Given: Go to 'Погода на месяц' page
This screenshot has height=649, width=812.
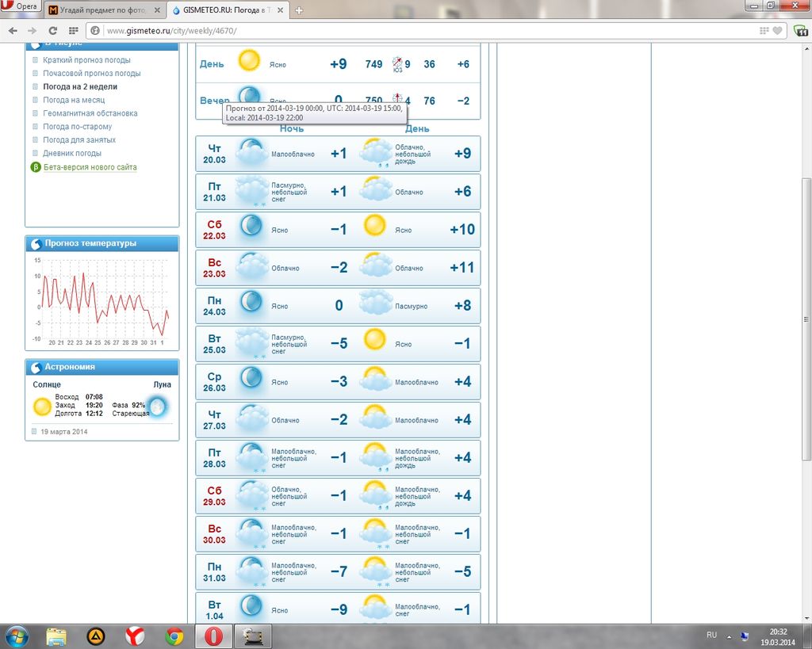Looking at the screenshot, I should coord(74,100).
